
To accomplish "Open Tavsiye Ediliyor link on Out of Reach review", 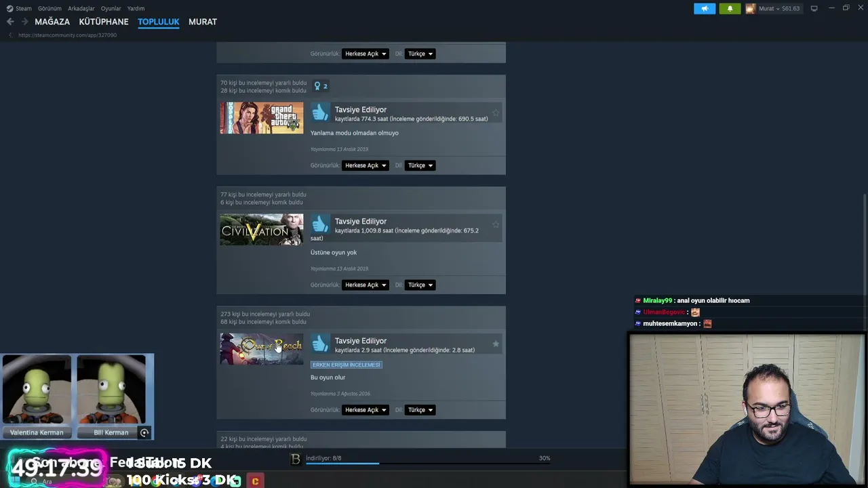I will click(361, 341).
